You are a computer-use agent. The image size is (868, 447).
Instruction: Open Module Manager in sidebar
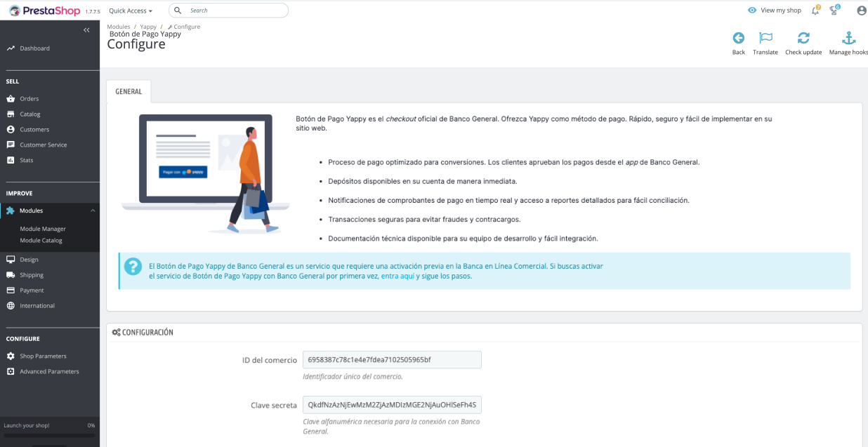pyautogui.click(x=43, y=229)
